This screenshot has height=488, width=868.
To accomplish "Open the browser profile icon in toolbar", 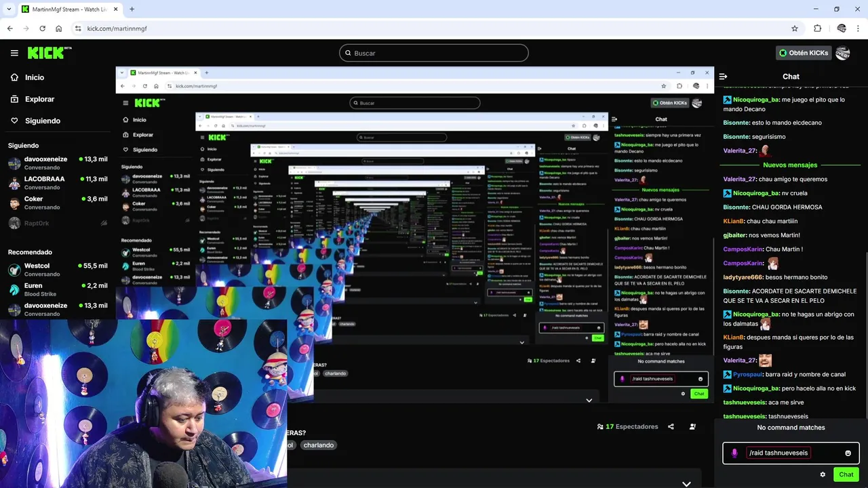I will pyautogui.click(x=842, y=28).
